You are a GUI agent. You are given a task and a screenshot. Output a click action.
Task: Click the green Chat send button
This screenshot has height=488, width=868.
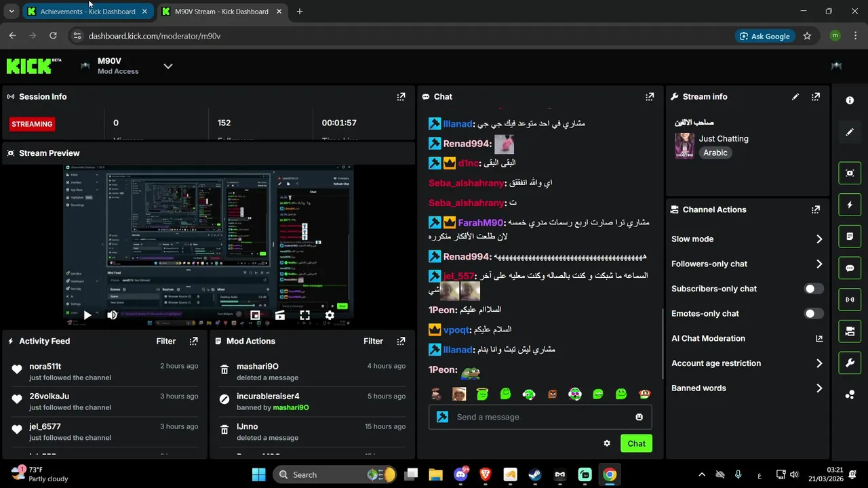(636, 443)
